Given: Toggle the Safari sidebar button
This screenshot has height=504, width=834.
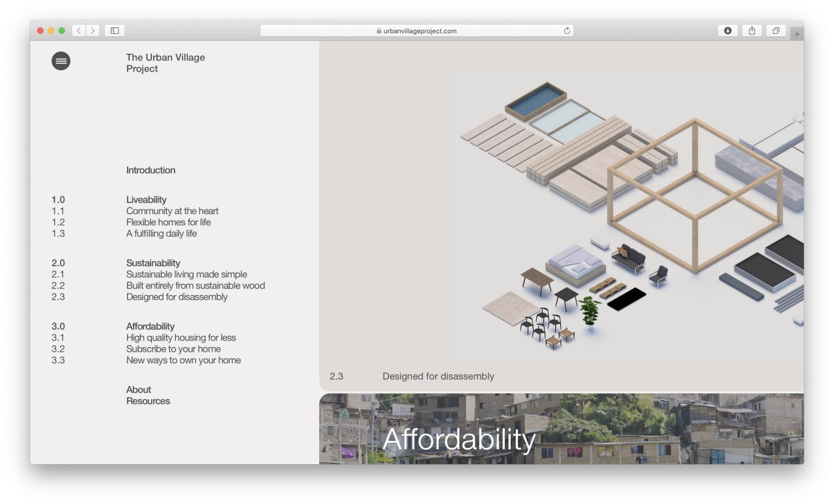Looking at the screenshot, I should [x=115, y=31].
